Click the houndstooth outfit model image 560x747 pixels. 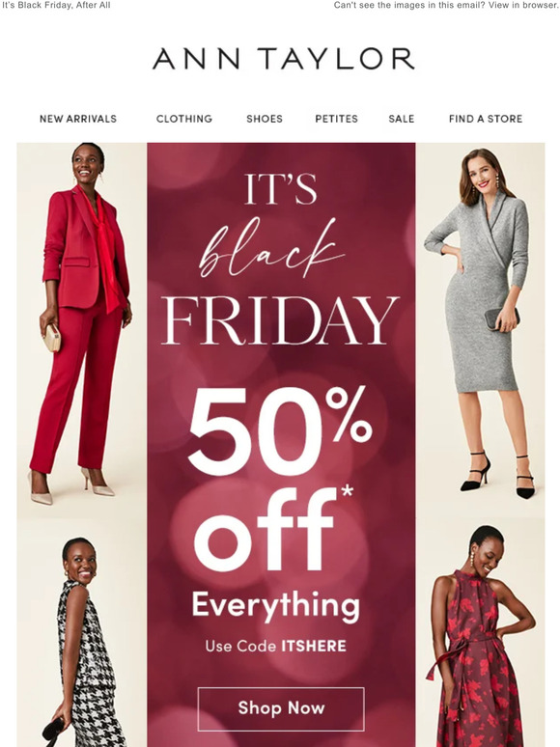click(82, 632)
